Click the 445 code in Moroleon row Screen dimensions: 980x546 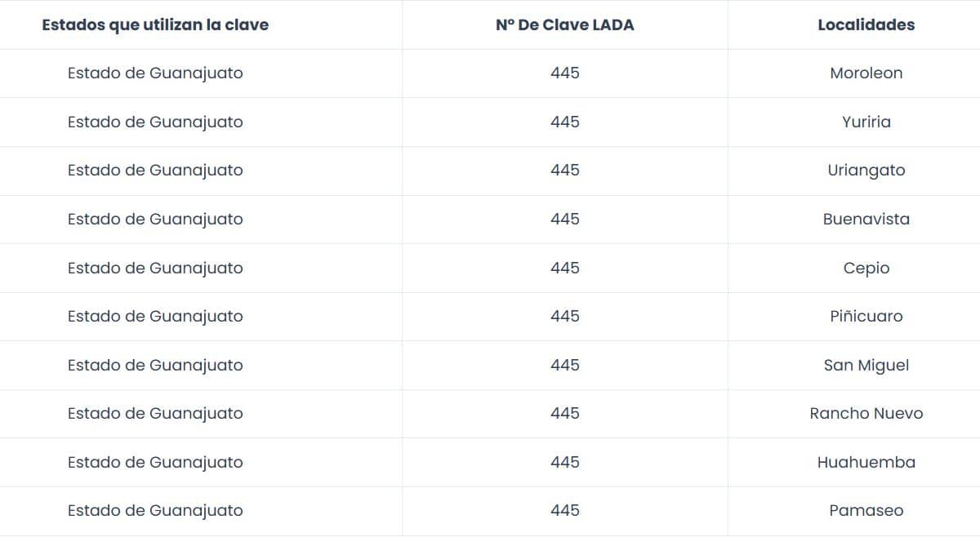coord(564,73)
